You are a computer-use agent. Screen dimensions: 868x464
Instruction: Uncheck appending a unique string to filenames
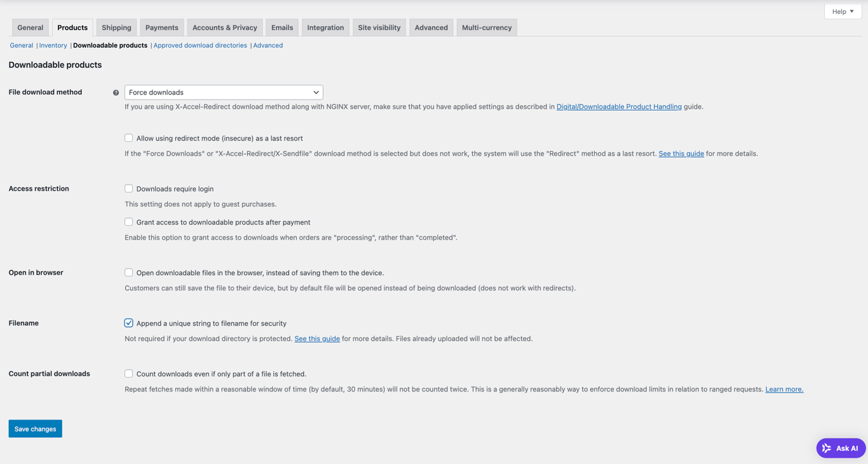point(128,323)
